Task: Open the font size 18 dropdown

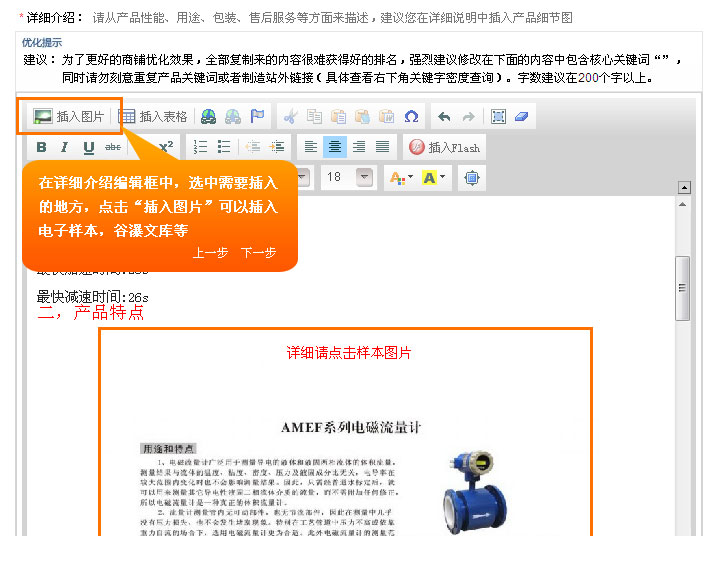Action: click(365, 178)
